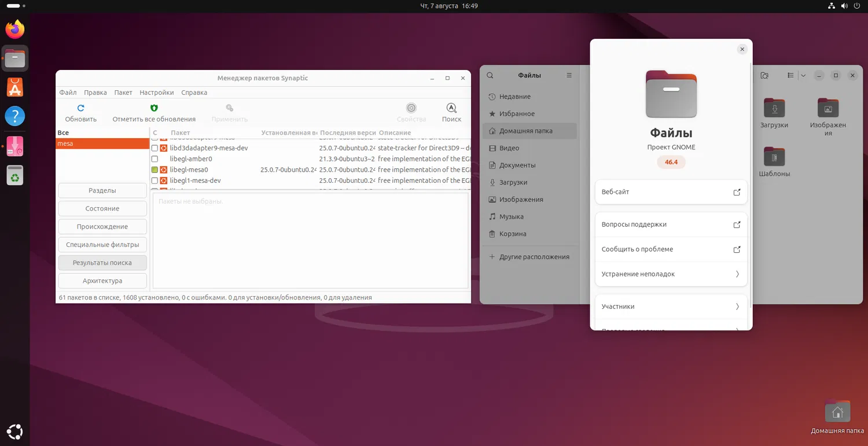The height and width of the screenshot is (446, 868).
Task: Open the Пакет menu in Synaptic
Action: coord(123,93)
